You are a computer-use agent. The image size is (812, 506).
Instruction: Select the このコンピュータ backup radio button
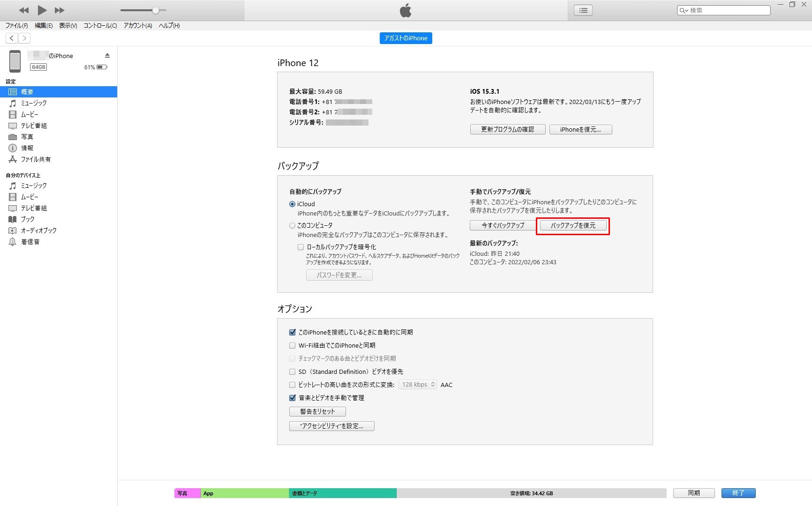pyautogui.click(x=293, y=225)
